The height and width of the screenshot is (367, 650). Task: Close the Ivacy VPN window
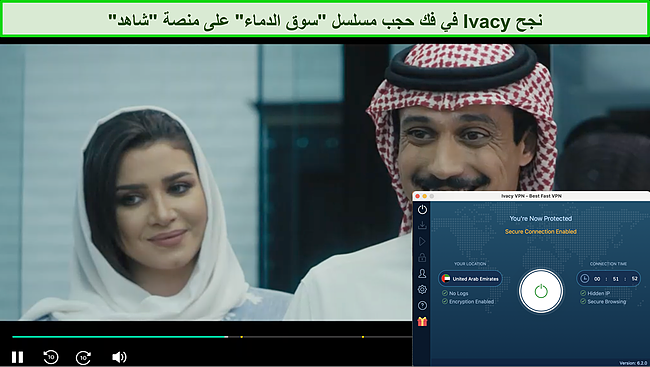pos(417,196)
